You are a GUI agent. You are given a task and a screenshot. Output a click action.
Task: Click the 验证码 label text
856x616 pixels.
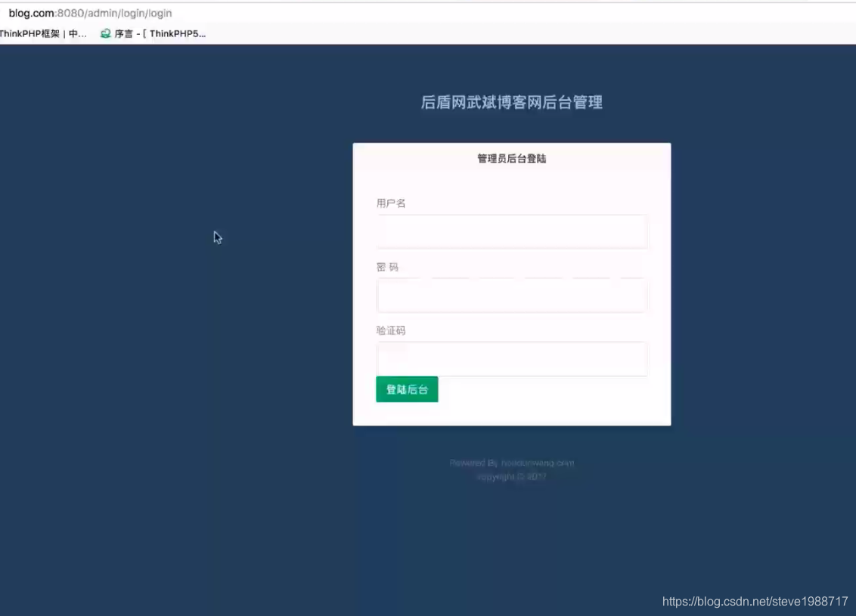[x=391, y=330]
